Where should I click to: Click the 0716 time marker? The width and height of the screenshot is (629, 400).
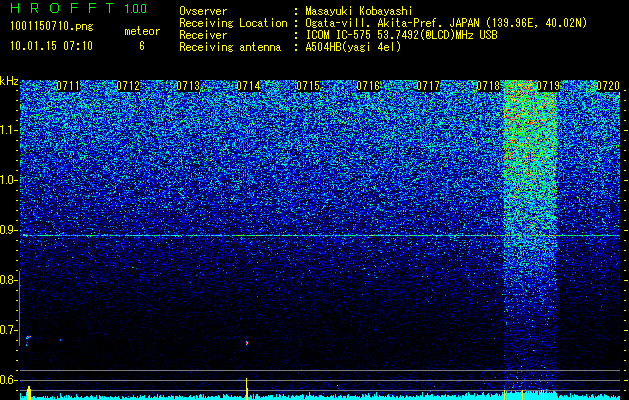(x=368, y=86)
